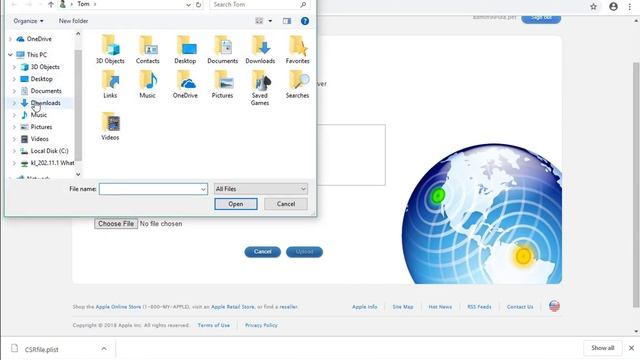Open the Contacts folder icon

[x=148, y=49]
